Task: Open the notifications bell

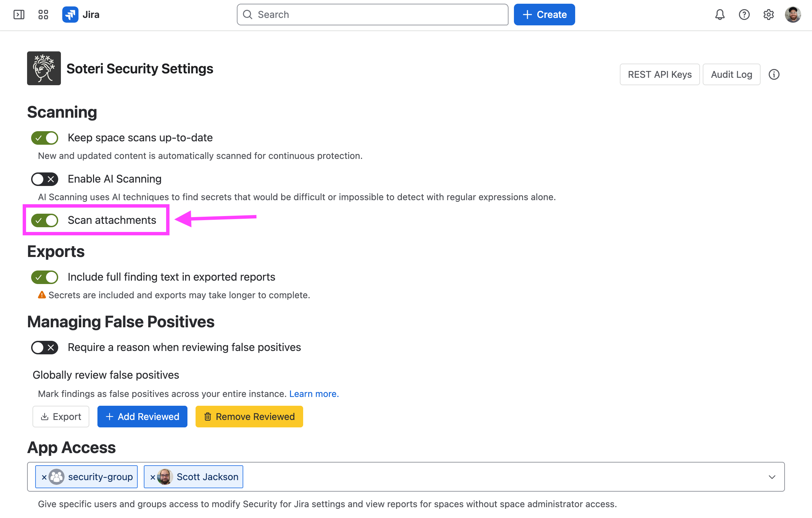Action: (720, 15)
